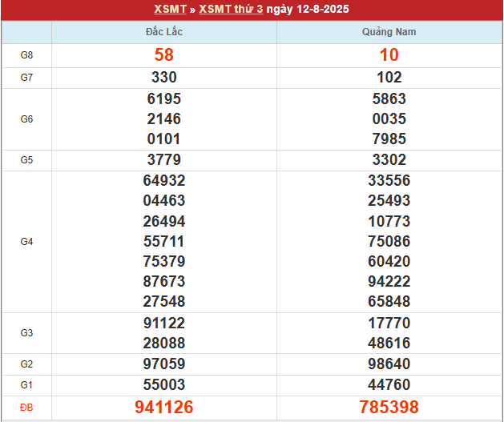
Task: Click the G3 prize label
Action: [x=26, y=333]
